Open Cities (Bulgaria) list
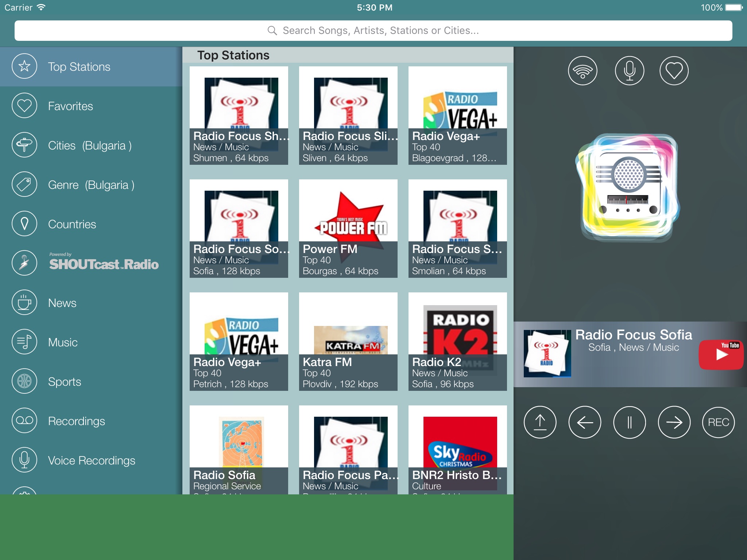The image size is (747, 560). click(89, 145)
